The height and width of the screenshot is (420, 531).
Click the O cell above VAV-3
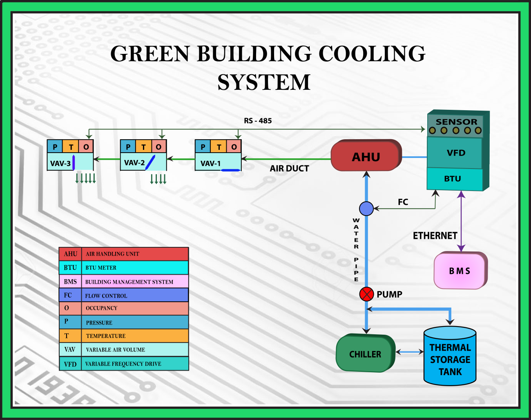(86, 147)
